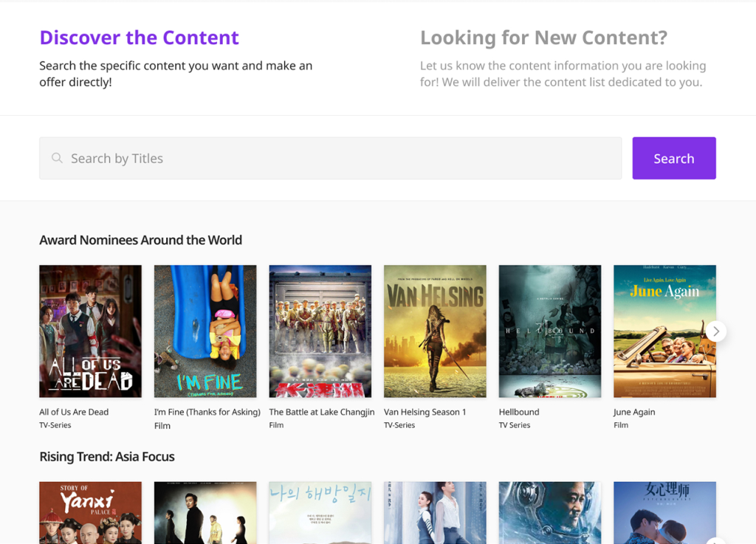
Task: Open the Van Helsing poster
Action: pos(435,331)
